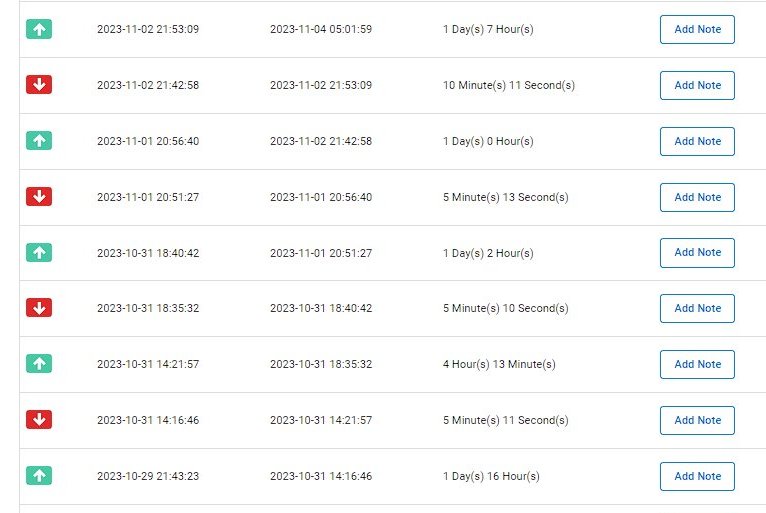Select the duration text 4 Hour(s) 13 Minute(s)
Image resolution: width=766 pixels, height=513 pixels.
pos(499,364)
